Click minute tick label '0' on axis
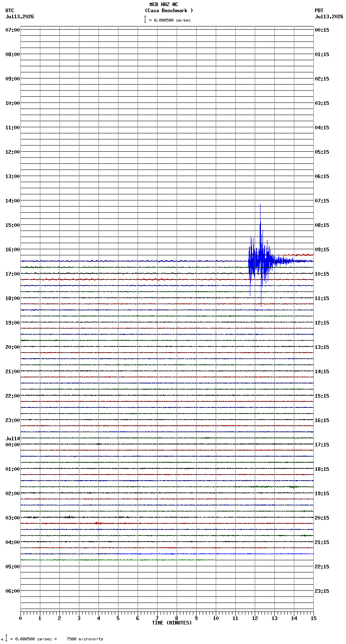The height and width of the screenshot is (644, 346). pyautogui.click(x=20, y=618)
